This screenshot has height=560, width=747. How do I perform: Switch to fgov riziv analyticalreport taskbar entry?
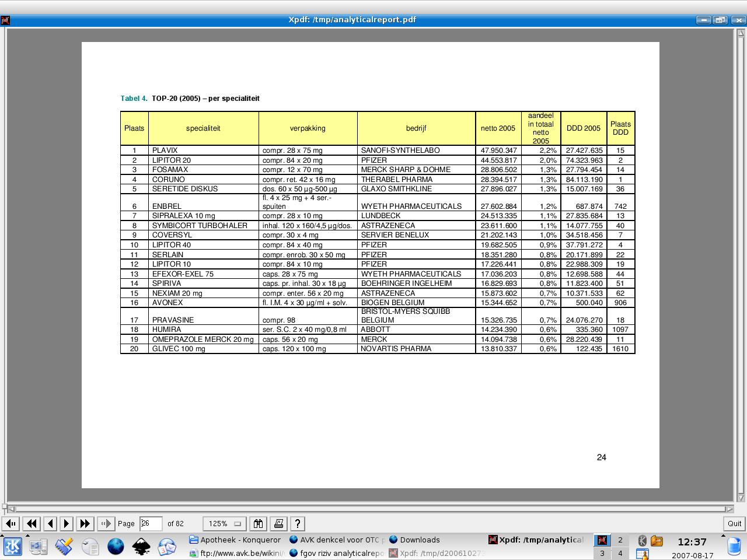tap(337, 553)
